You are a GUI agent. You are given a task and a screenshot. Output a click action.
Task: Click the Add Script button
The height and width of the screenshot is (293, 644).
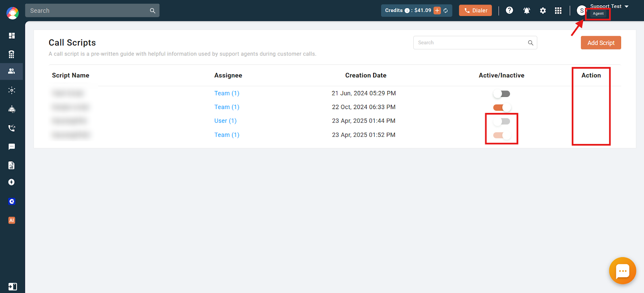(x=601, y=43)
